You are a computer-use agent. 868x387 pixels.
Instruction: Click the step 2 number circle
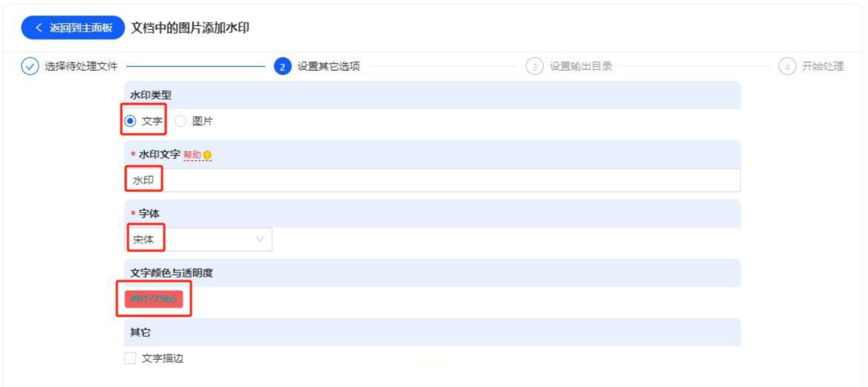pos(282,66)
